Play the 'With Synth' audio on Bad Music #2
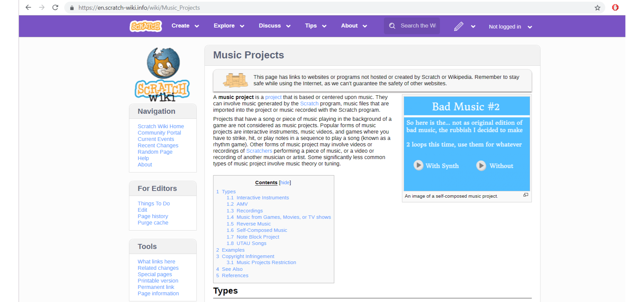The width and height of the screenshot is (644, 302). pyautogui.click(x=418, y=165)
